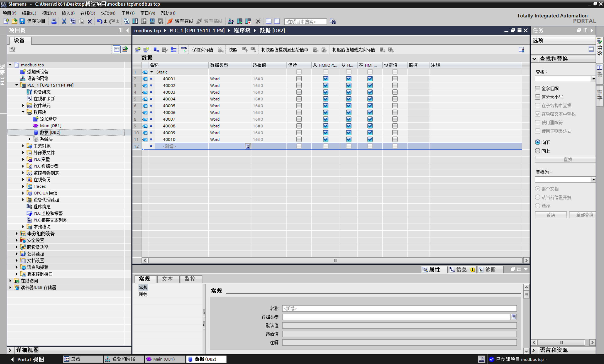Screen dimensions: 604x364
Task: Collapse the Static row in data block
Action: pyautogui.click(x=152, y=72)
